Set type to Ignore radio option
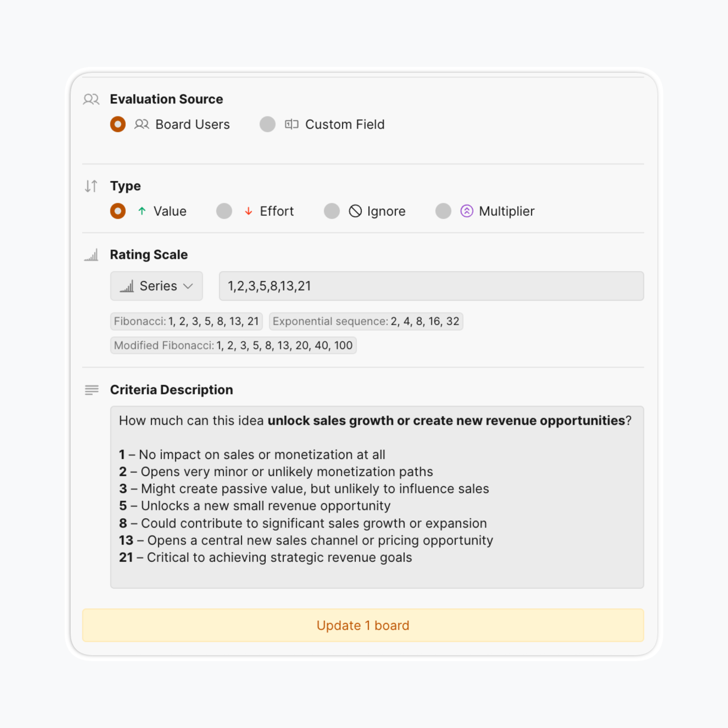 332,211
